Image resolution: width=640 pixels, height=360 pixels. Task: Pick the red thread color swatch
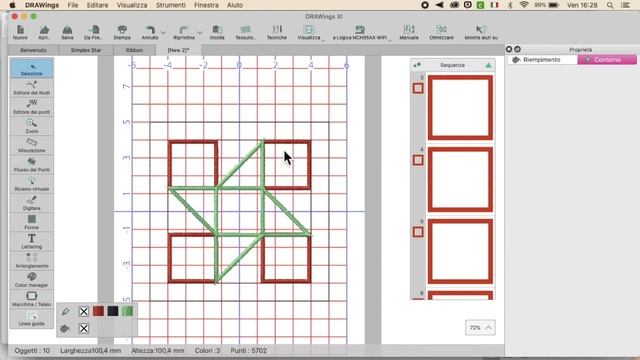98,311
